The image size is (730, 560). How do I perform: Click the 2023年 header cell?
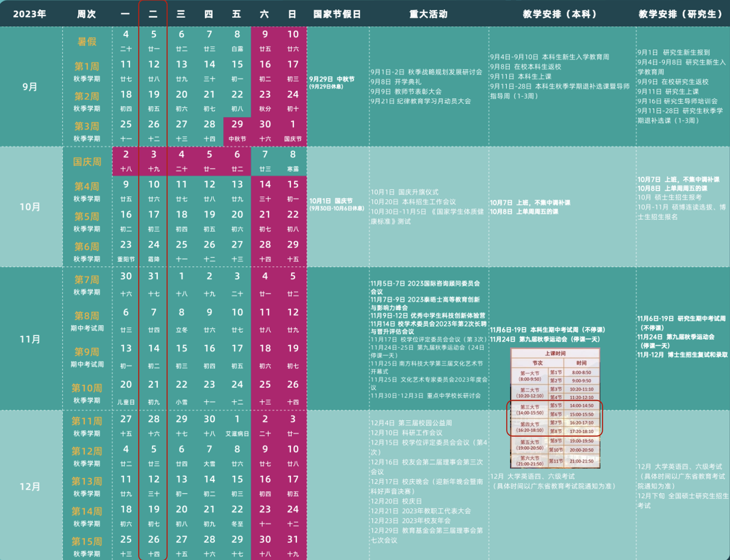pyautogui.click(x=30, y=14)
